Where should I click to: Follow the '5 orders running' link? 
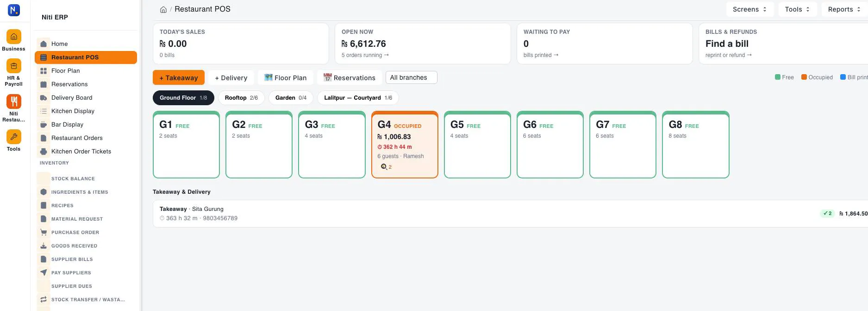click(x=365, y=55)
